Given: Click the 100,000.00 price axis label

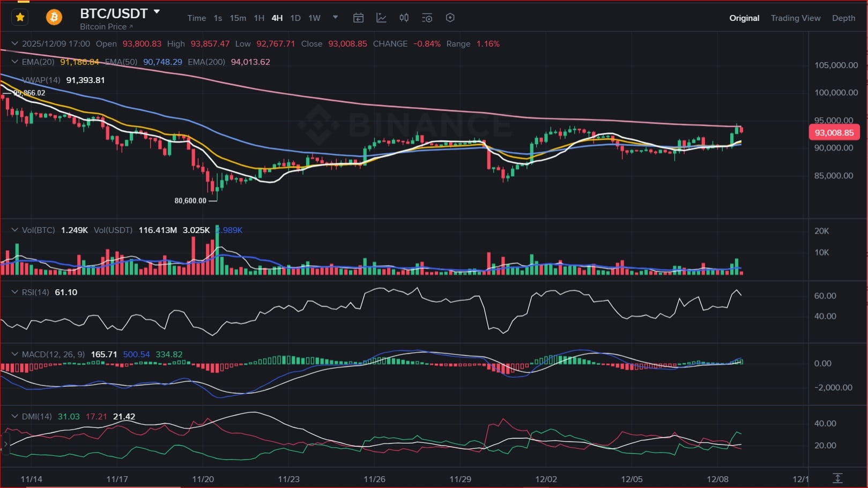Looking at the screenshot, I should 836,92.
